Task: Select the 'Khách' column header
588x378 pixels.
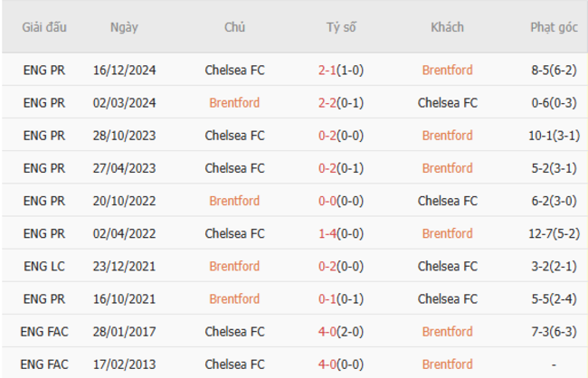Action: click(447, 27)
